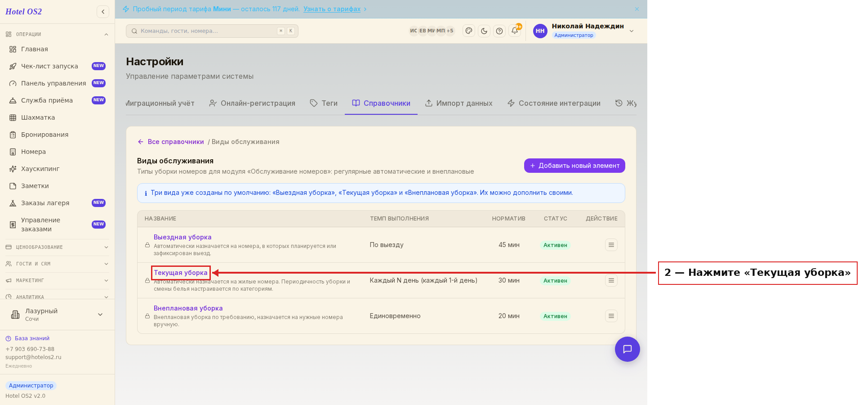This screenshot has height=405, width=868.
Task: Expand the АНАЛИТИКА group
Action: click(57, 297)
